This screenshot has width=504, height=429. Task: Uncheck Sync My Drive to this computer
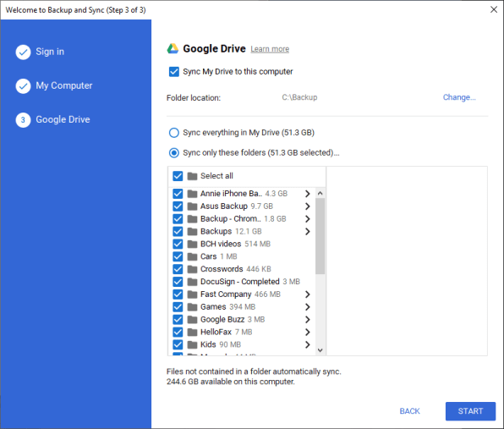174,71
